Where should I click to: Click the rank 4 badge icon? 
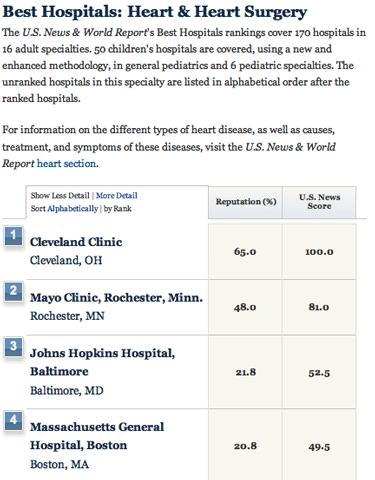coord(13,421)
